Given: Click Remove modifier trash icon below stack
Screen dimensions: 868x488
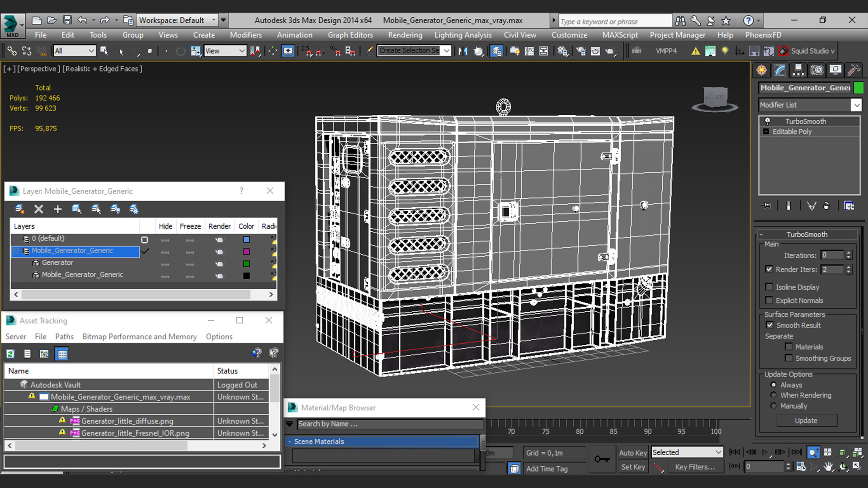Looking at the screenshot, I should point(826,206).
